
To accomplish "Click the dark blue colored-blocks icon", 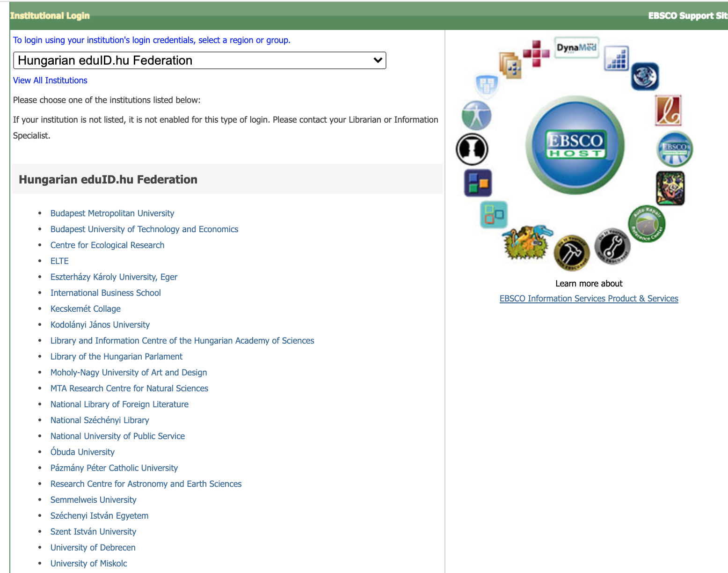I will click(478, 183).
